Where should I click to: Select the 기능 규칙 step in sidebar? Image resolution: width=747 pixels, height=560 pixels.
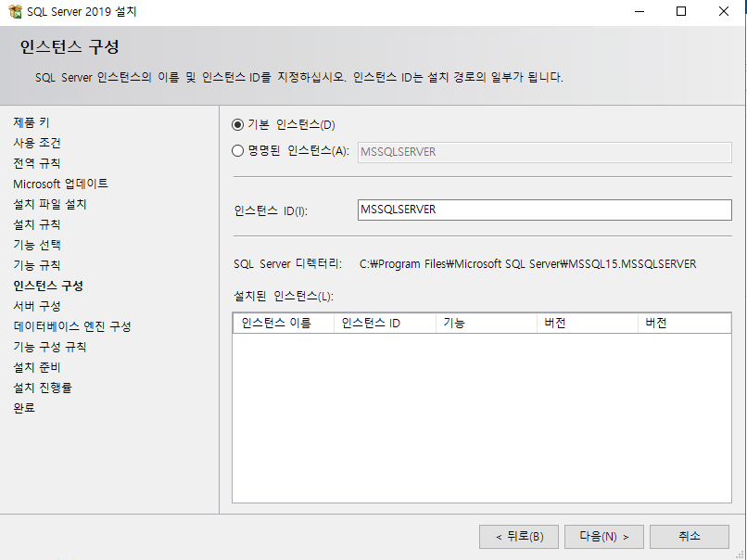point(37,265)
